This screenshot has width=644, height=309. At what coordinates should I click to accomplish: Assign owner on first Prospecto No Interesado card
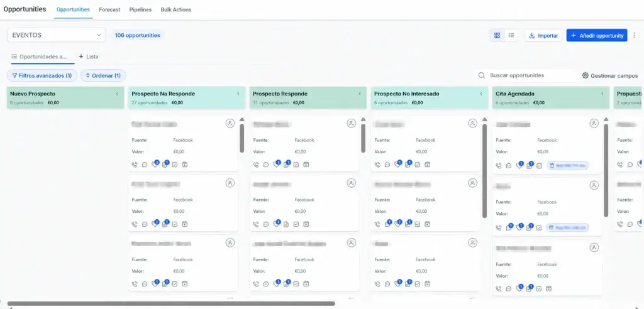click(x=473, y=123)
